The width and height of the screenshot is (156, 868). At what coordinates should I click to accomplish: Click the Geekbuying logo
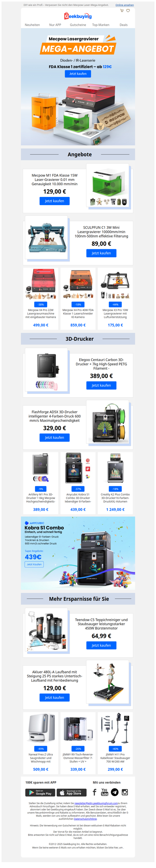point(78,16)
